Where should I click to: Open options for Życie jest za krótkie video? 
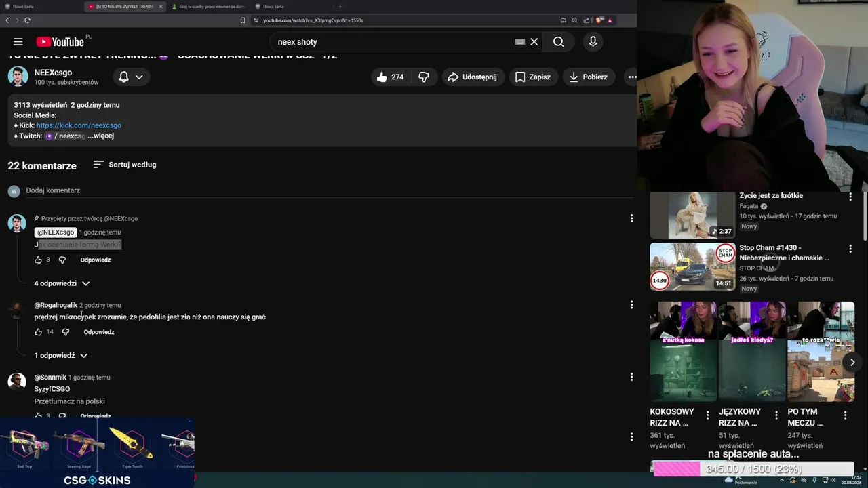(x=850, y=197)
